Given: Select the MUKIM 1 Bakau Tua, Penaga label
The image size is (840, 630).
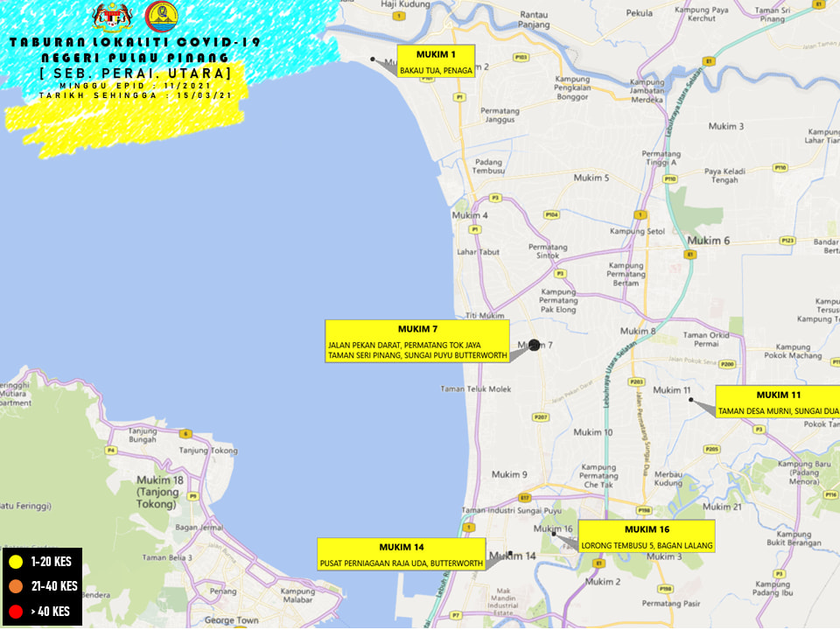Looking at the screenshot, I should (436, 61).
